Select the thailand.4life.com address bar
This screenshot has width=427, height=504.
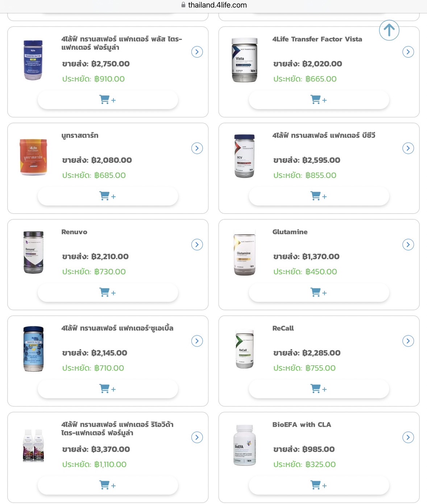[x=213, y=5]
